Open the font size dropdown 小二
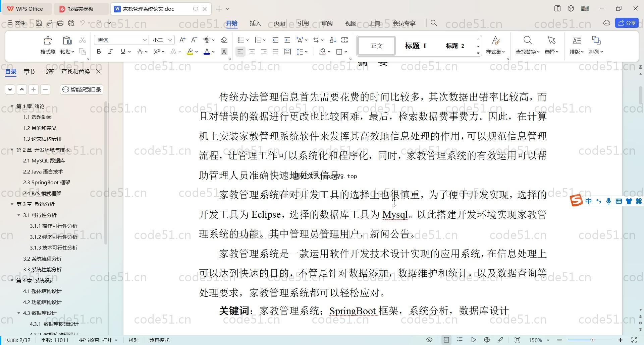This screenshot has width=644, height=345. (x=170, y=40)
